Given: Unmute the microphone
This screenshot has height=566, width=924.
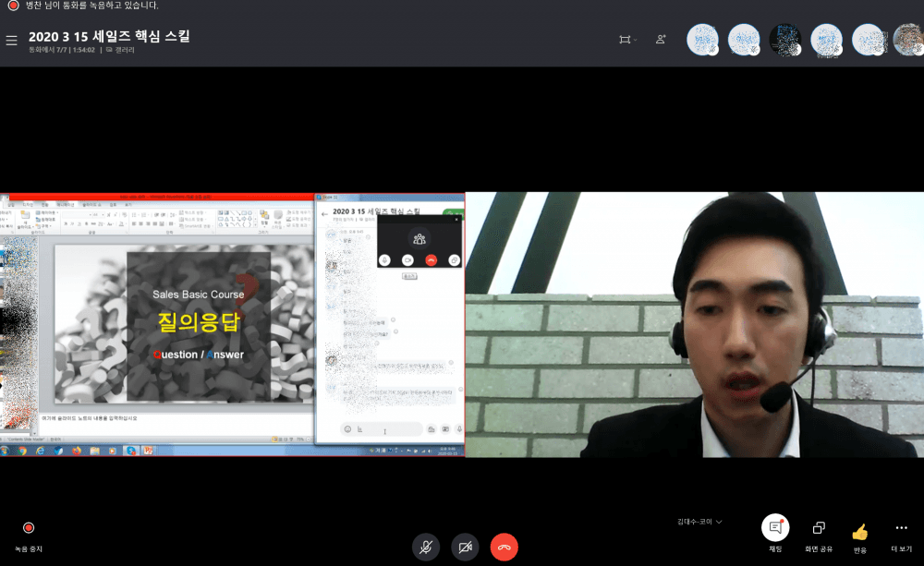Looking at the screenshot, I should click(x=425, y=547).
